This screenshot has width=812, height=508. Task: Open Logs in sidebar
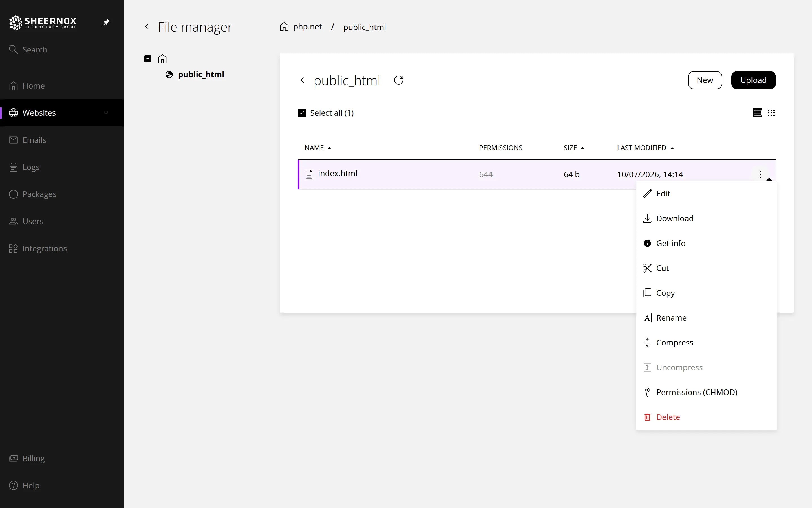[62, 167]
